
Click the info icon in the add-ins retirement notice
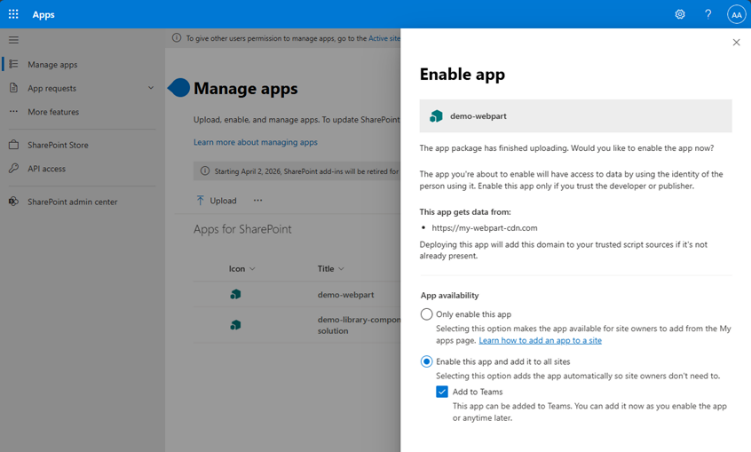click(205, 170)
